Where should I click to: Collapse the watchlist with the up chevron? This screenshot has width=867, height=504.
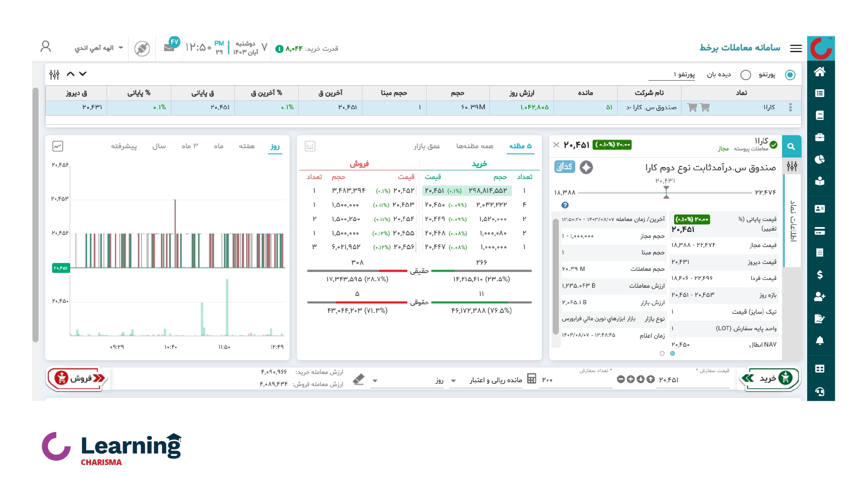[70, 74]
